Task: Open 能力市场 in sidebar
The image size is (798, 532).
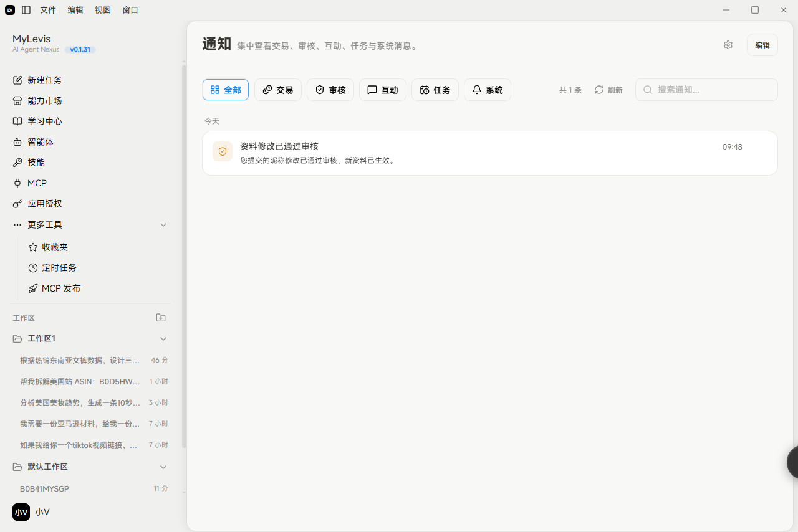Action: click(91, 101)
